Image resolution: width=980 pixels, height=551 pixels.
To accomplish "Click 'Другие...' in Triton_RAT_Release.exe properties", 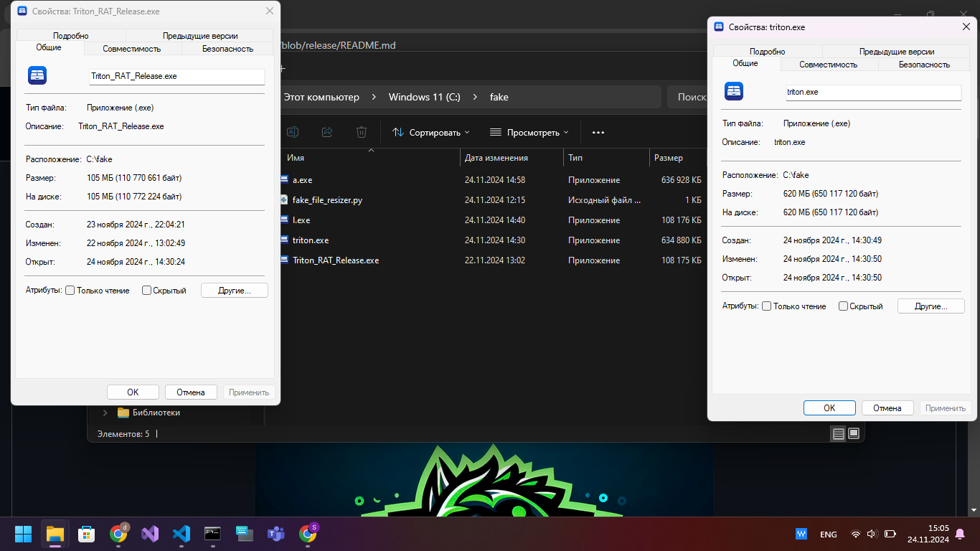I will tap(234, 291).
